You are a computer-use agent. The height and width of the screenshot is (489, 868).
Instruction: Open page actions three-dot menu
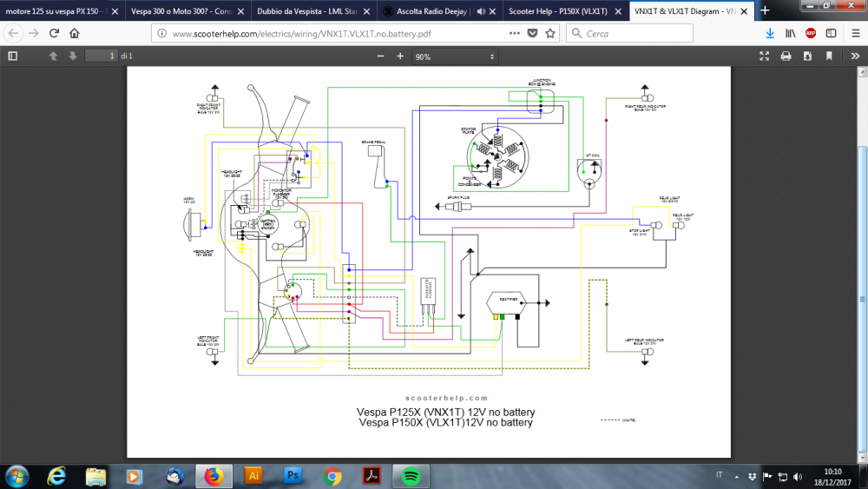pos(514,33)
